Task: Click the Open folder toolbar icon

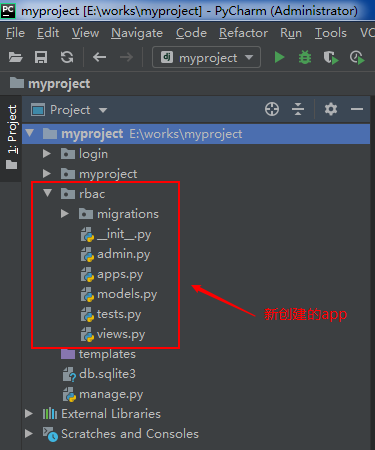Action: (x=15, y=58)
